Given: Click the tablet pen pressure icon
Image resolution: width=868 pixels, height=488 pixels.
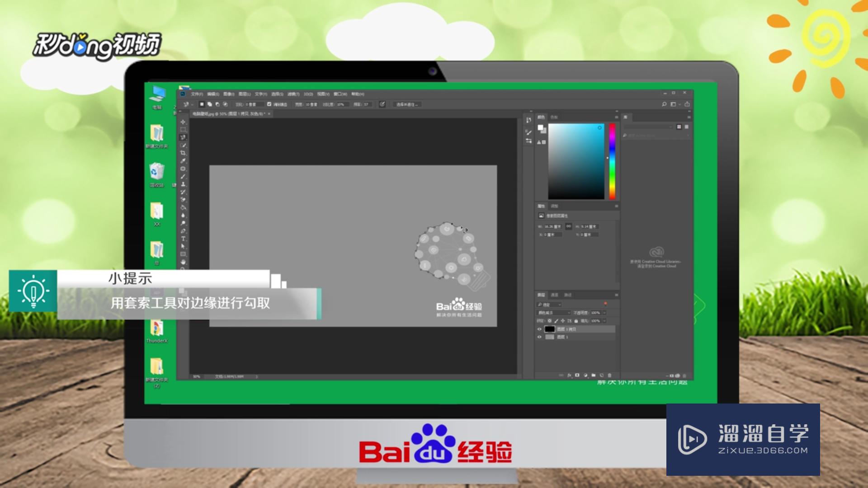Looking at the screenshot, I should coord(382,104).
